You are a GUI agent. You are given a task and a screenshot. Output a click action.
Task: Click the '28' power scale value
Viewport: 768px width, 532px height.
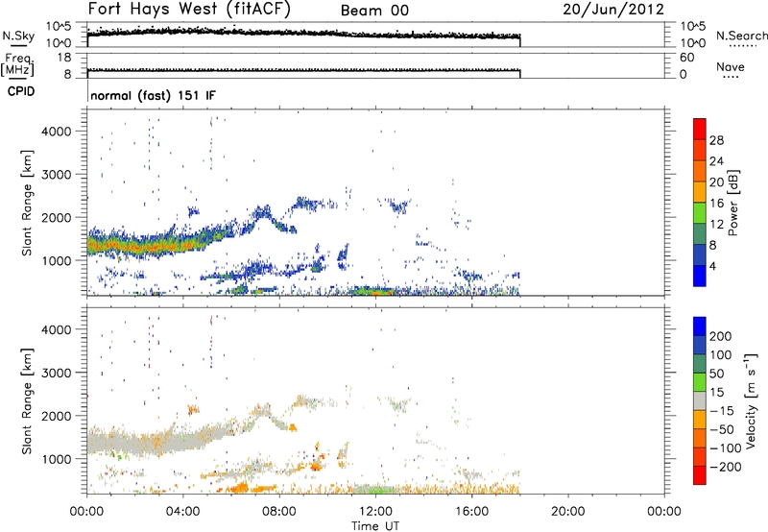(x=716, y=140)
